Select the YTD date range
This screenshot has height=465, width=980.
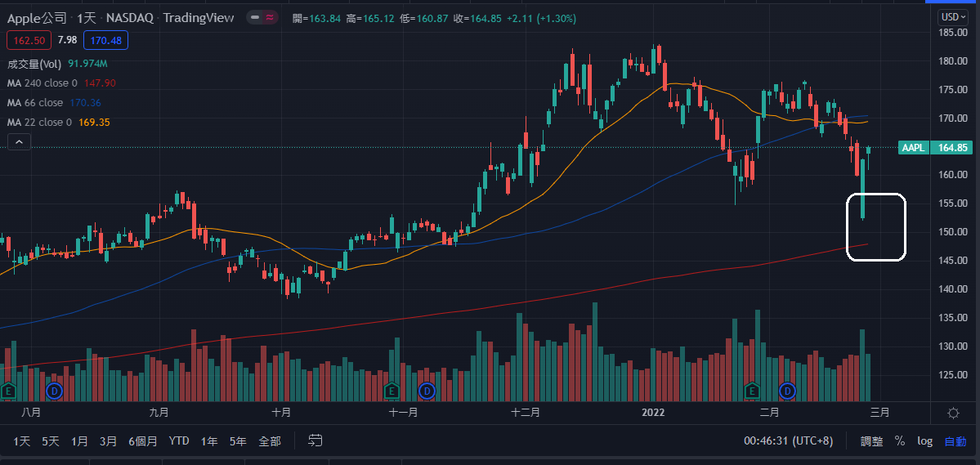(x=179, y=441)
